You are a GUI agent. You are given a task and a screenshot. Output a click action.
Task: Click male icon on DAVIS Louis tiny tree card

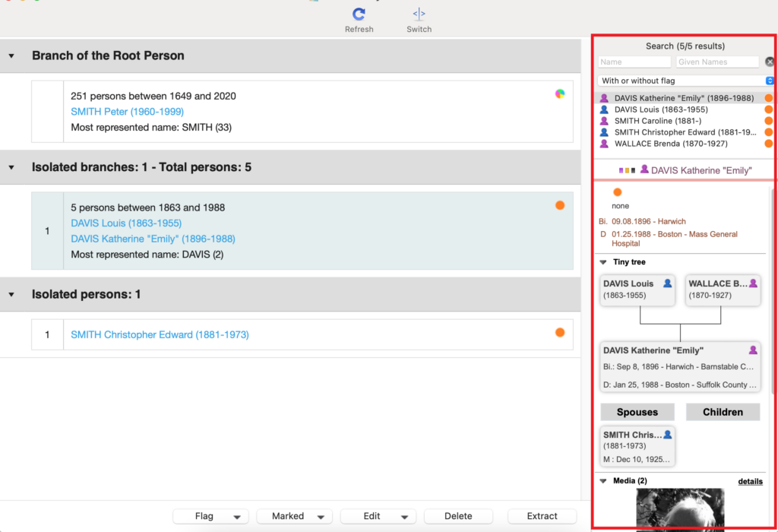[667, 283]
